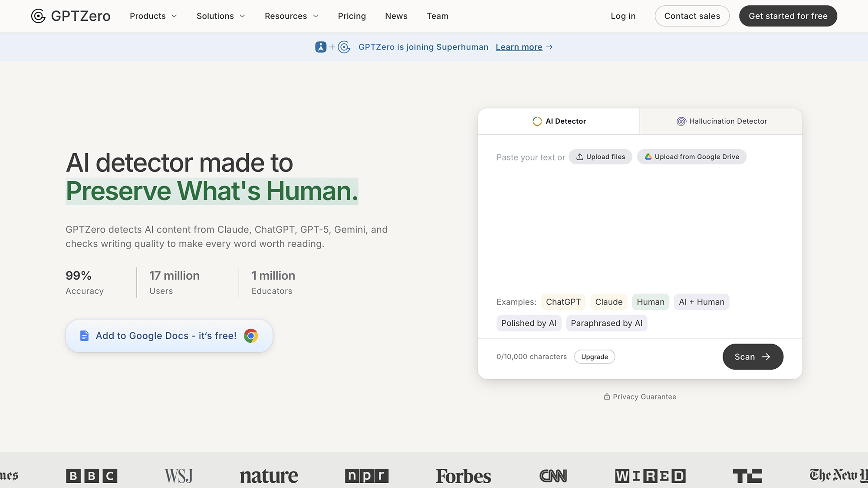The image size is (868, 488).
Task: Click the GPTZero logo icon
Action: tap(38, 16)
